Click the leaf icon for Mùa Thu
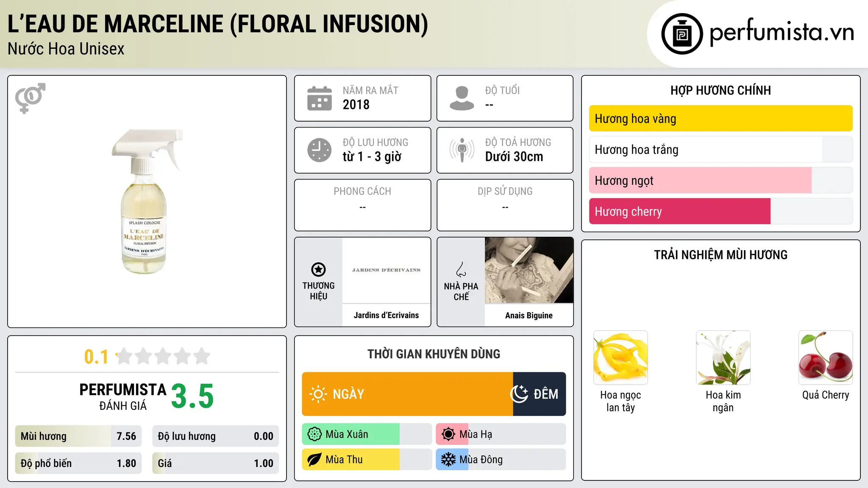The height and width of the screenshot is (488, 868). pos(314,460)
